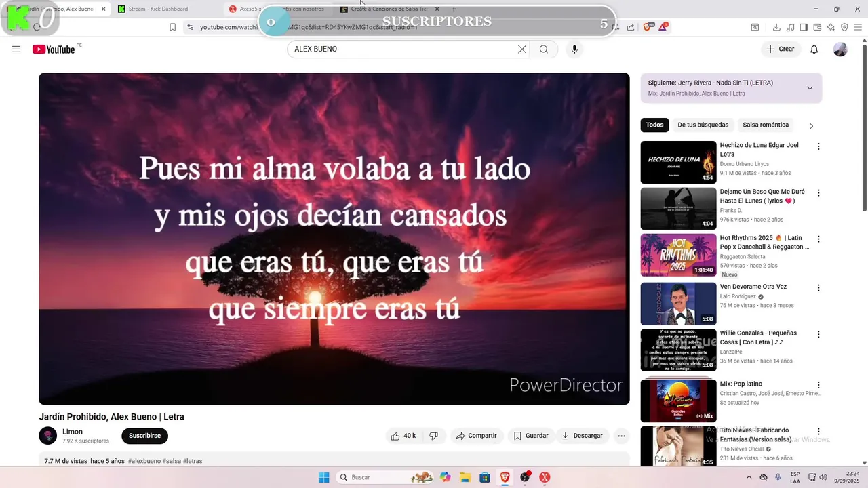The image size is (868, 488).
Task: Start voice search with microphone
Action: coord(574,49)
